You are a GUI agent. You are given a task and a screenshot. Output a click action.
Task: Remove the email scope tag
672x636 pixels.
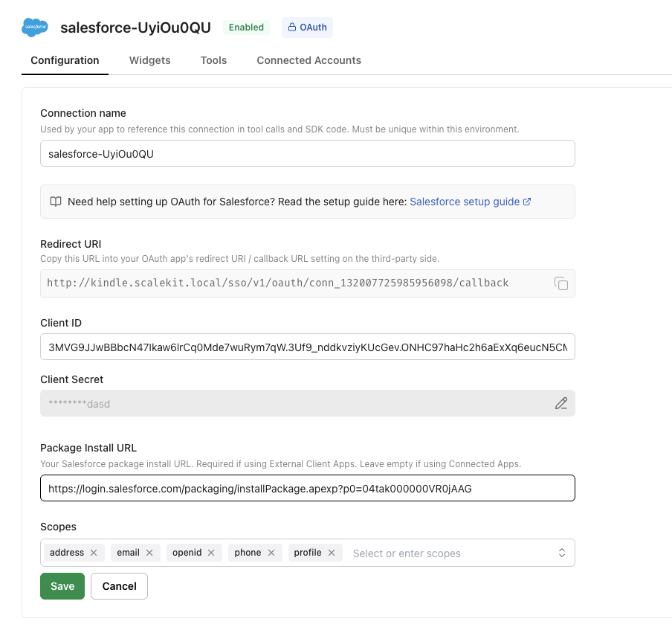click(x=149, y=553)
